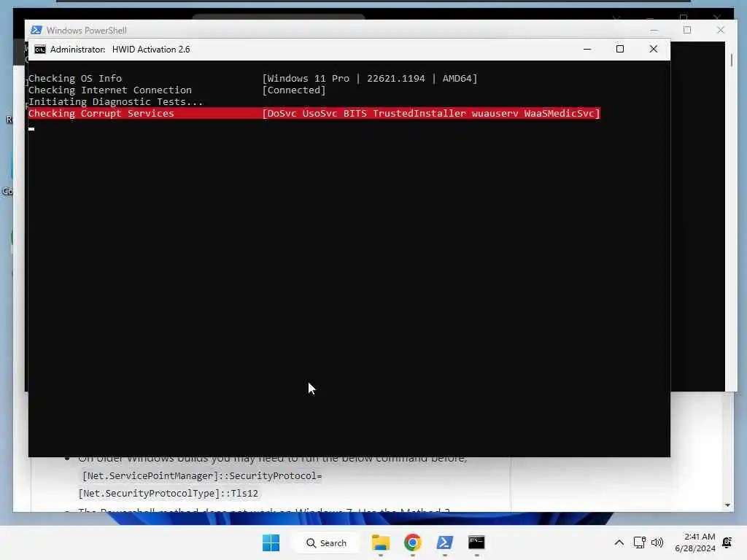Open the Windows Start menu
This screenshot has width=747, height=560.
[271, 542]
